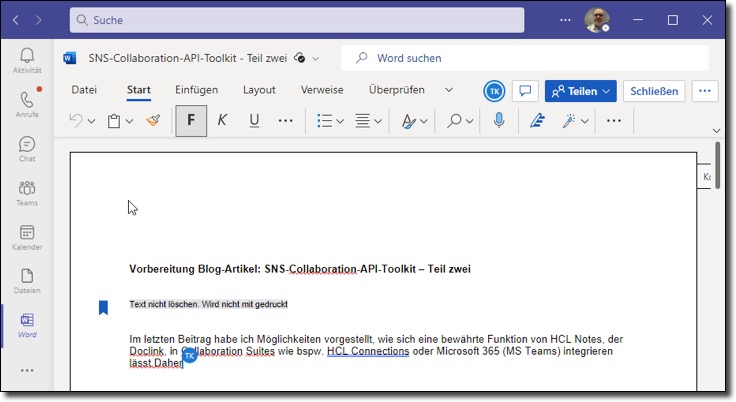Expand the Designer dropdown arrow

pos(584,121)
